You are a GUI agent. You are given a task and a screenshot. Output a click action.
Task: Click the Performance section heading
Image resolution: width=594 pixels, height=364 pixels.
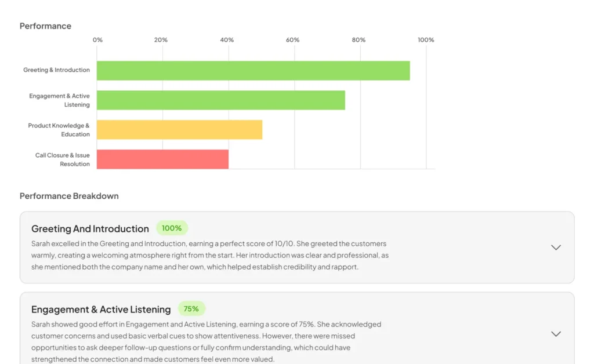pos(45,26)
